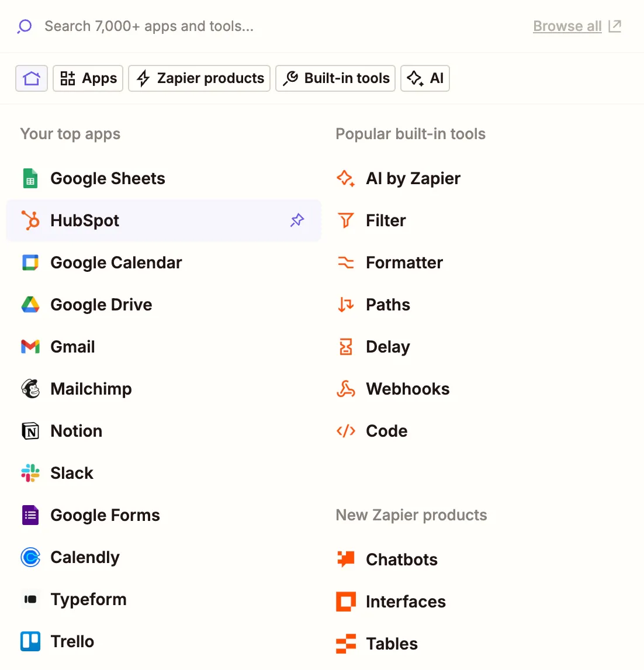Viewport: 644px width, 670px height.
Task: Choose Google Calendar from the list
Action: [116, 263]
